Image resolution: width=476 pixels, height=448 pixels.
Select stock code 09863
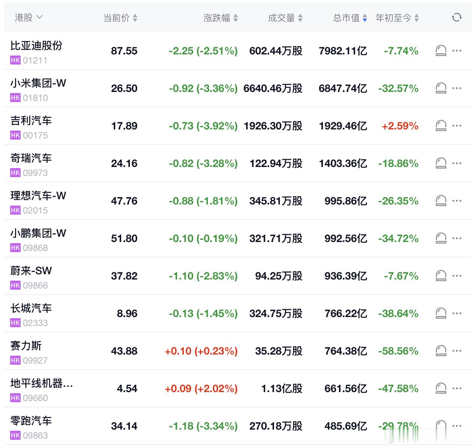tap(35, 436)
